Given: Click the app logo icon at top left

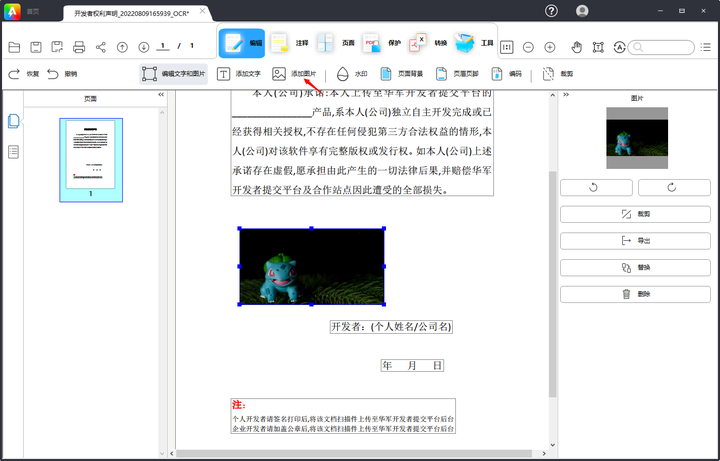Looking at the screenshot, I should click(x=12, y=11).
